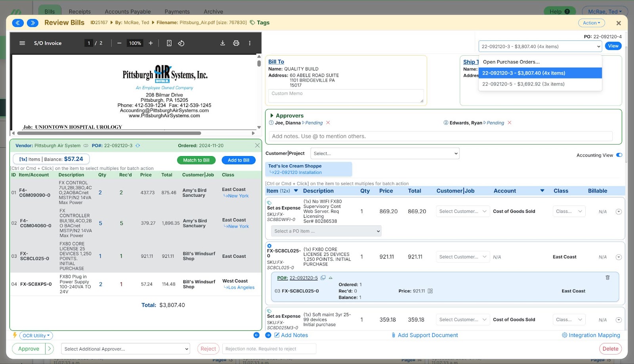The width and height of the screenshot is (634, 364).
Task: Open the PDF viewer hamburger menu
Action: tap(22, 43)
